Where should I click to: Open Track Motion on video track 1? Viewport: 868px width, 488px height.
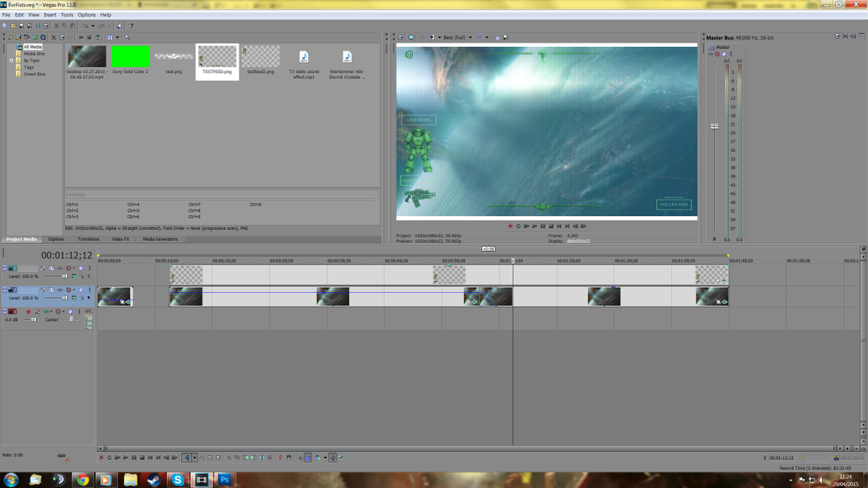click(51, 268)
